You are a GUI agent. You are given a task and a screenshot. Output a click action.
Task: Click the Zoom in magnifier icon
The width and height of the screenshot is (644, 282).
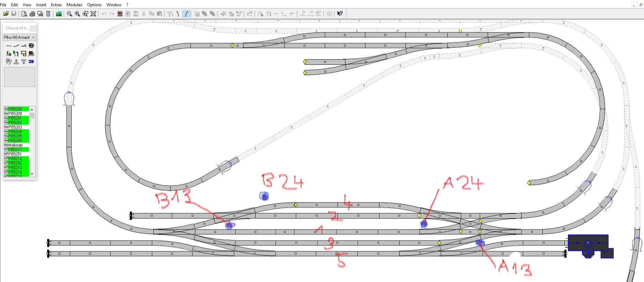pyautogui.click(x=77, y=14)
